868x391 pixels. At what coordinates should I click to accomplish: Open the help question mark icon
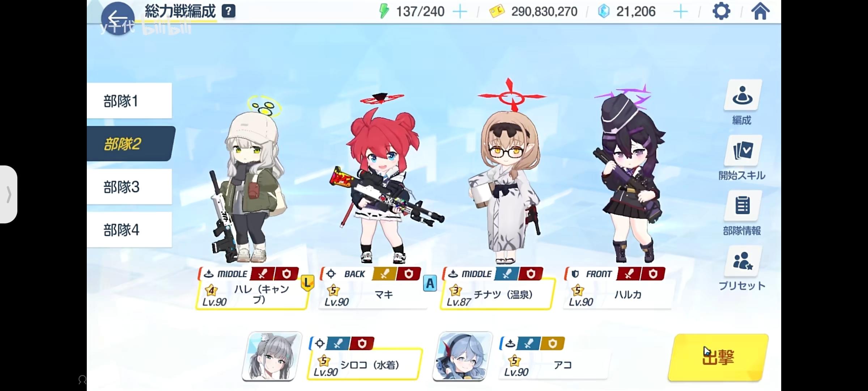229,11
